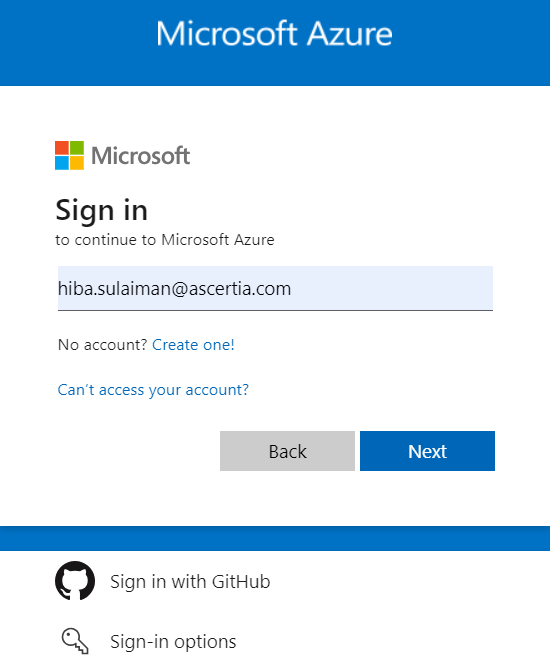Click empty area of email field right of the address

click(x=392, y=288)
